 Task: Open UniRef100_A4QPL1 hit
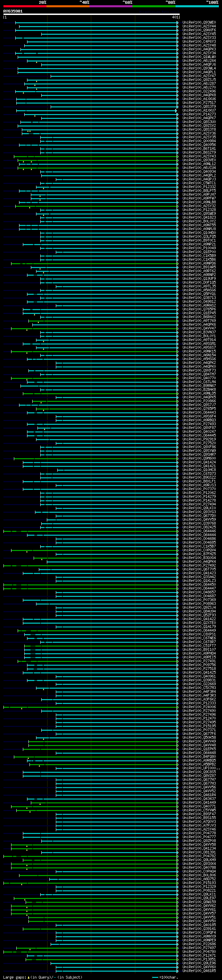[x=199, y=72]
